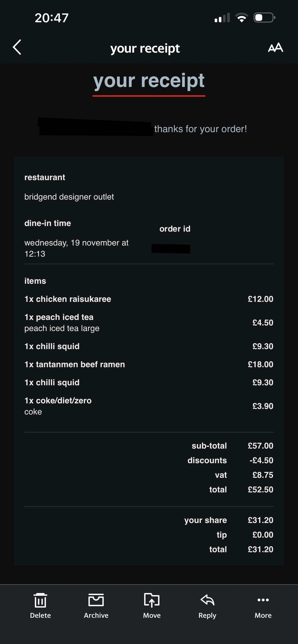The height and width of the screenshot is (644, 298).
Task: Tap the Archive box icon
Action: [x=96, y=600]
